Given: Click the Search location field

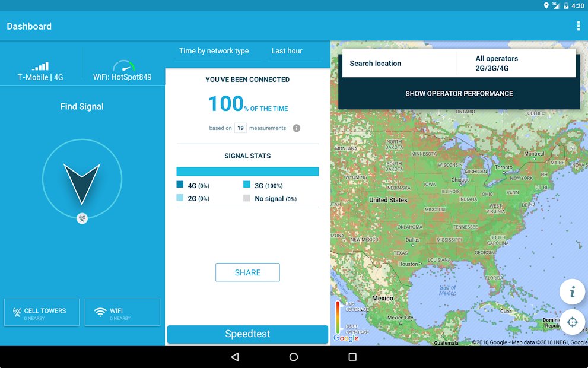Looking at the screenshot, I should click(x=399, y=64).
